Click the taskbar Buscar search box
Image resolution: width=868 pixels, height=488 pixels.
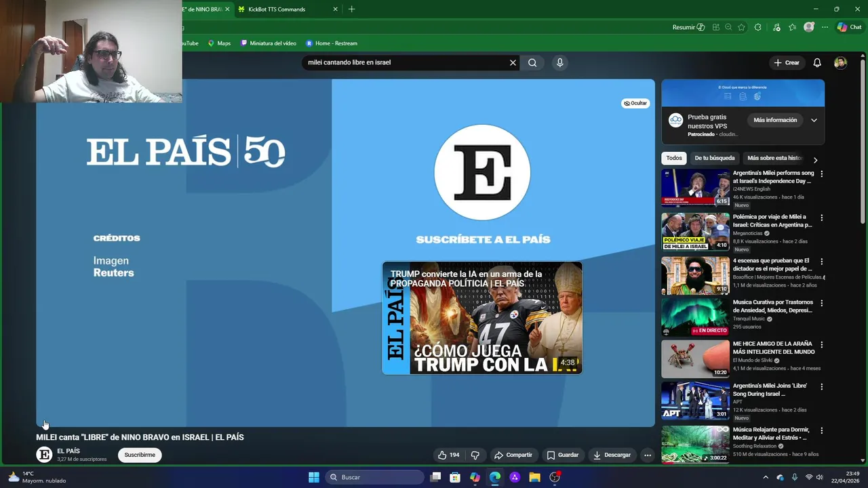374,477
